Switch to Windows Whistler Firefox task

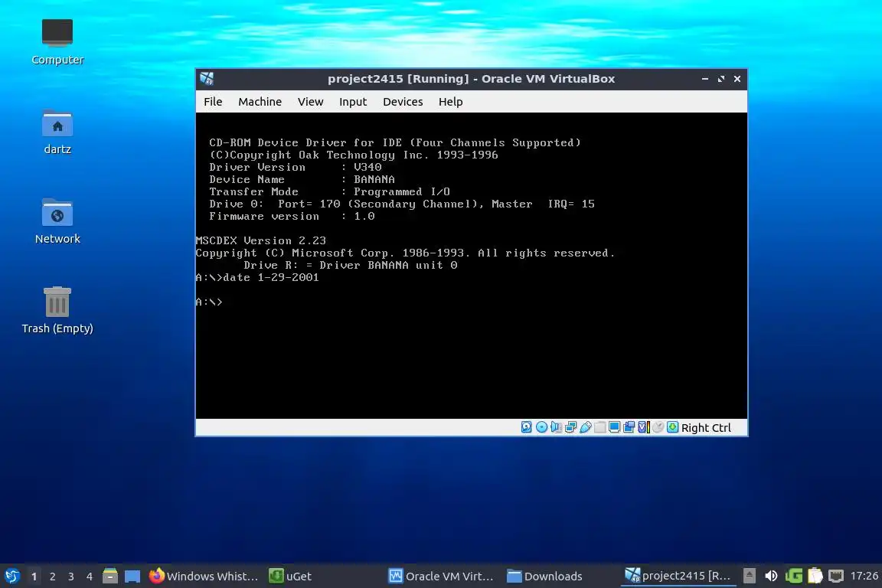(204, 576)
